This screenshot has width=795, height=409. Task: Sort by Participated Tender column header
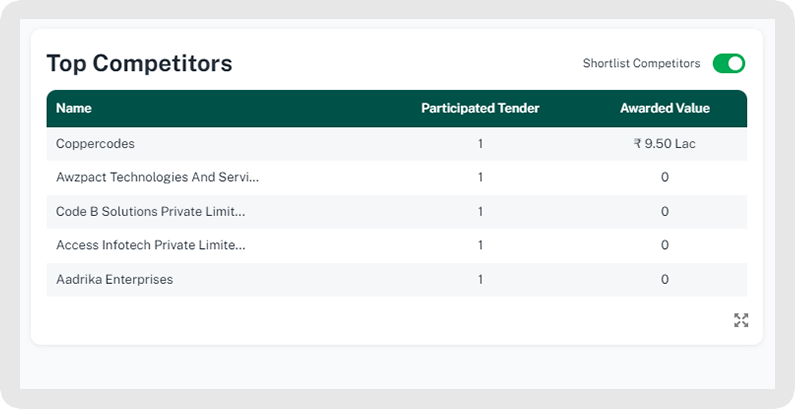pyautogui.click(x=480, y=108)
